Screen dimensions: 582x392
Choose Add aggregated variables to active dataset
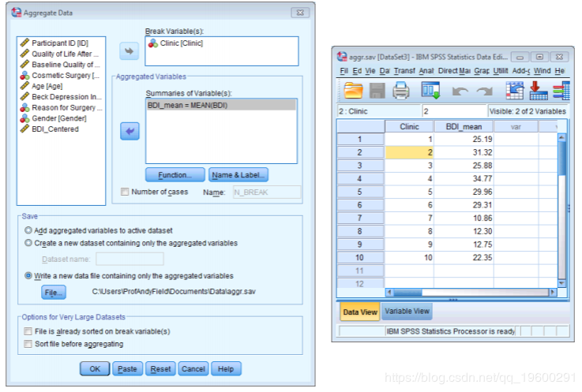(28, 230)
